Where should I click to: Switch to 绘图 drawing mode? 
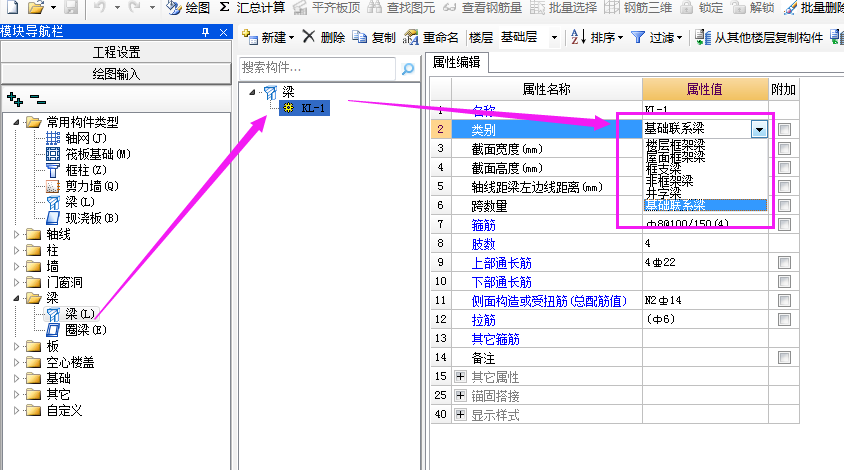pos(187,8)
